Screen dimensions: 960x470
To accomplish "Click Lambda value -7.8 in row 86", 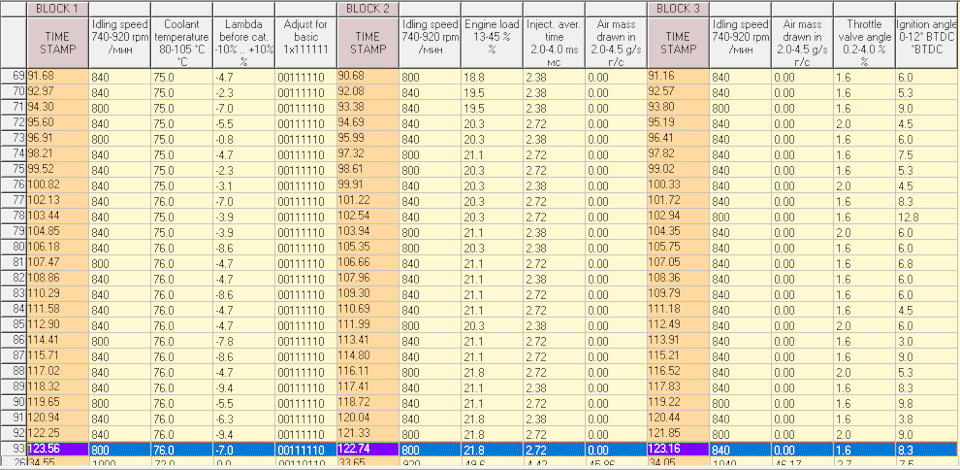I will 243,340.
